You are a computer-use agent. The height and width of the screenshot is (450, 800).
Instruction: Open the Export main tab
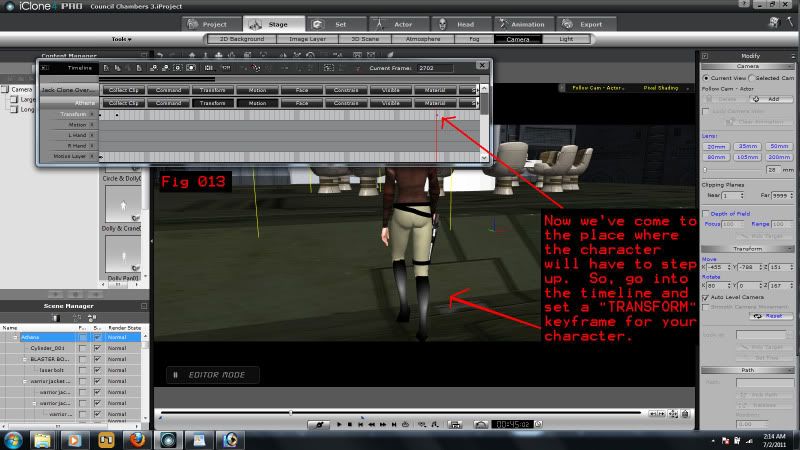585,24
